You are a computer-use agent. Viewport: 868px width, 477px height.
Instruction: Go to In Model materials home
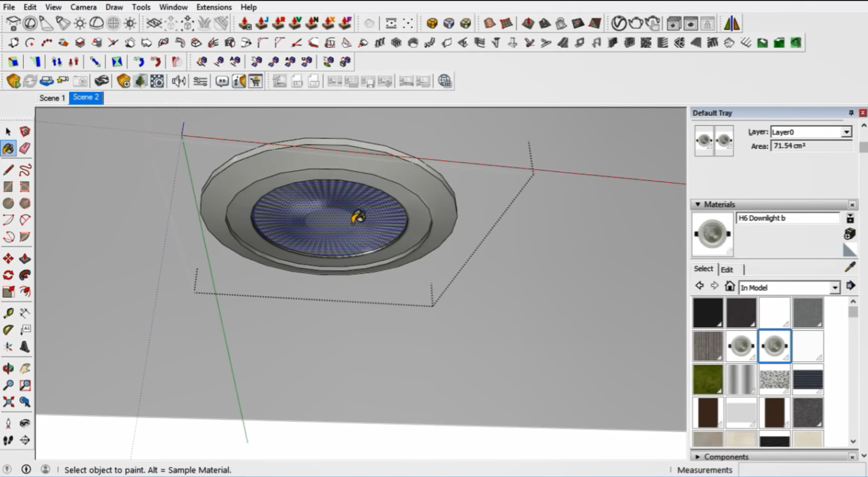[x=729, y=286]
